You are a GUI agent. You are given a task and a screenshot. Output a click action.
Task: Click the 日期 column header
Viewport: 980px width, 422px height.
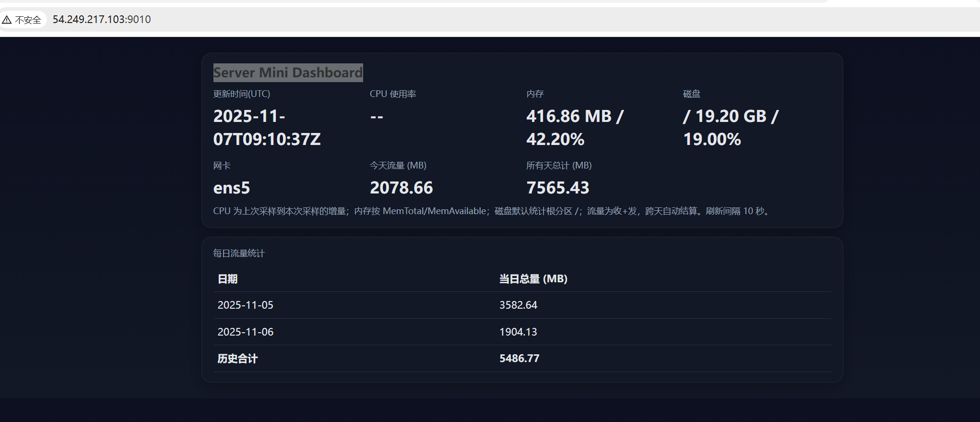click(x=227, y=279)
